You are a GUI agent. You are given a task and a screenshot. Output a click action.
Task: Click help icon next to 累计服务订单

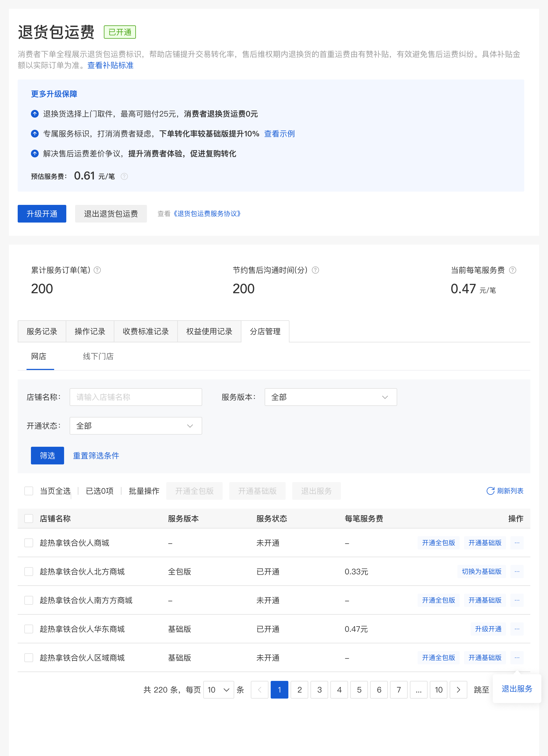coord(97,270)
